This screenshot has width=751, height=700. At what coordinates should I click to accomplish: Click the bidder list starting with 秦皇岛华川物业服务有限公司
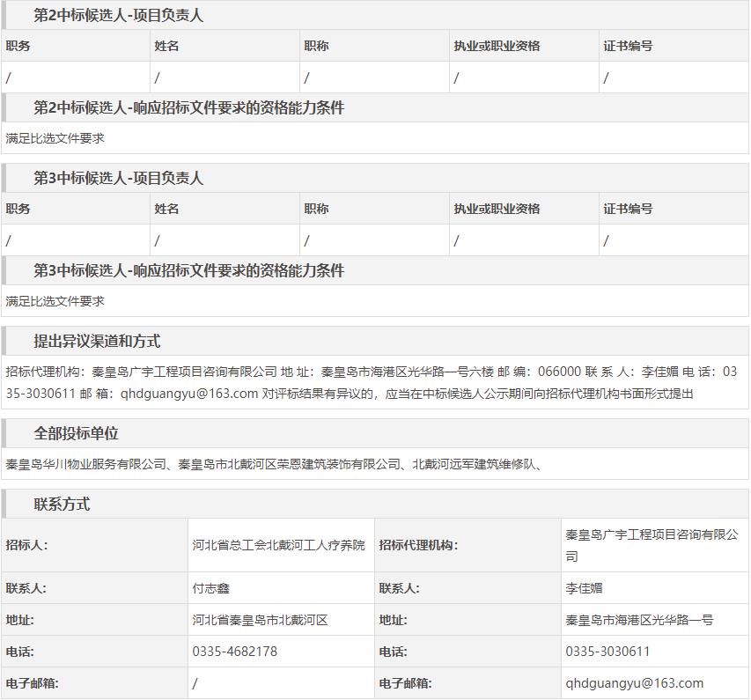[273, 464]
